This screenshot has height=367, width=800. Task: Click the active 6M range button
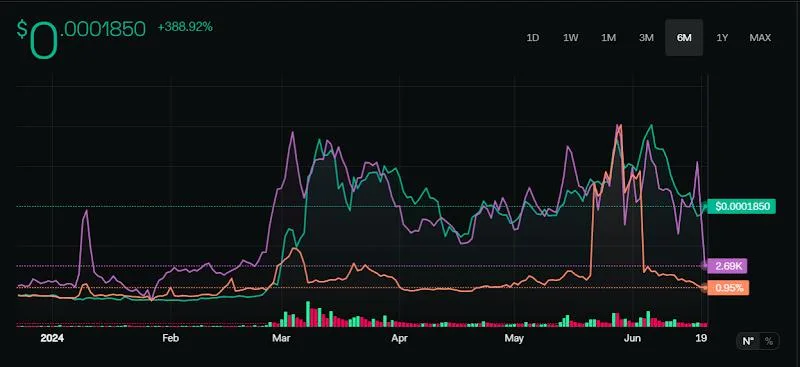[684, 38]
